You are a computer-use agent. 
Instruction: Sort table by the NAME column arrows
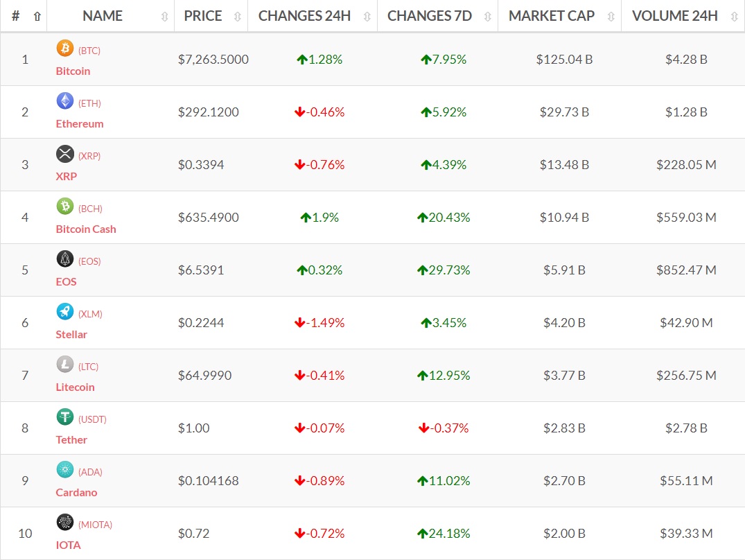(165, 17)
